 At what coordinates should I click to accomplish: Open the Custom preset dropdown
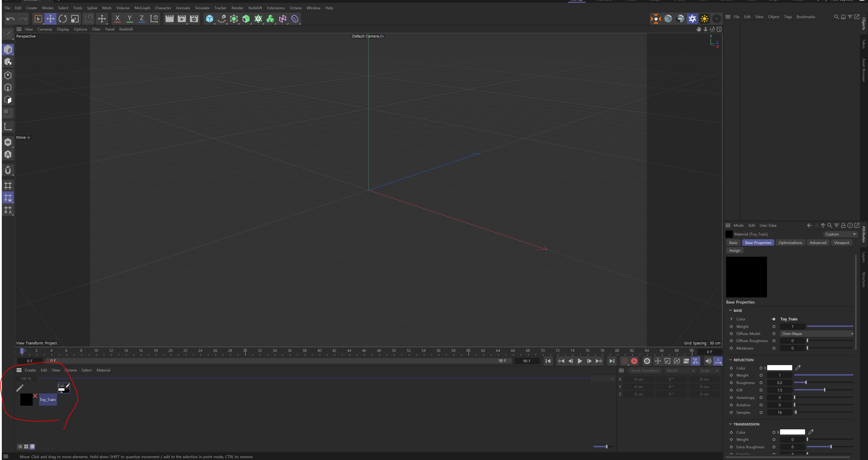[840, 234]
